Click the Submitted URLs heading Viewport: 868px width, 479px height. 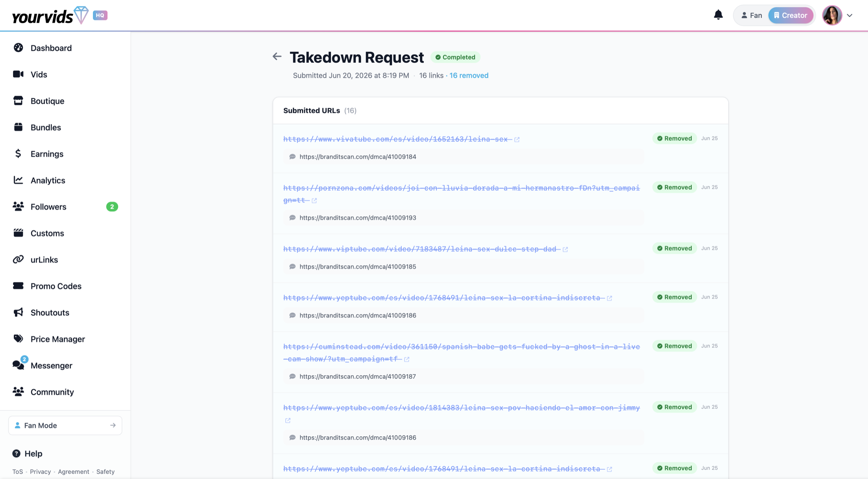(312, 111)
